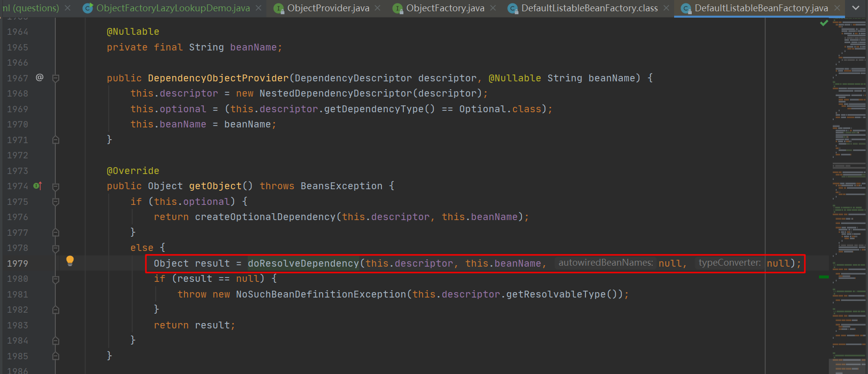This screenshot has width=868, height=374.
Task: Click the green inspection checkmark indicator
Action: 824,23
